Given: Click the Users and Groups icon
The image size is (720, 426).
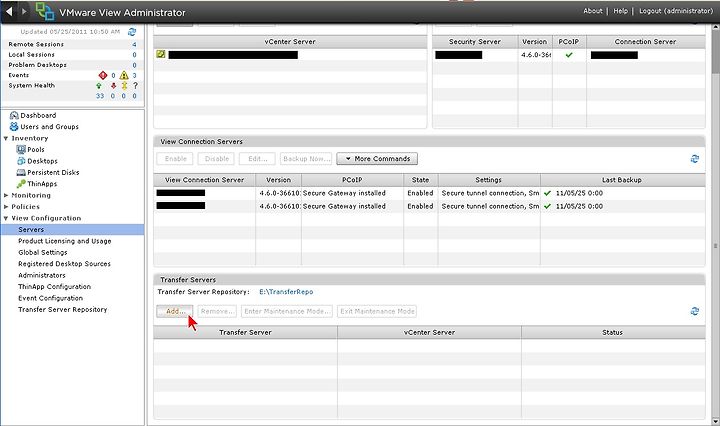Looking at the screenshot, I should click(x=14, y=126).
